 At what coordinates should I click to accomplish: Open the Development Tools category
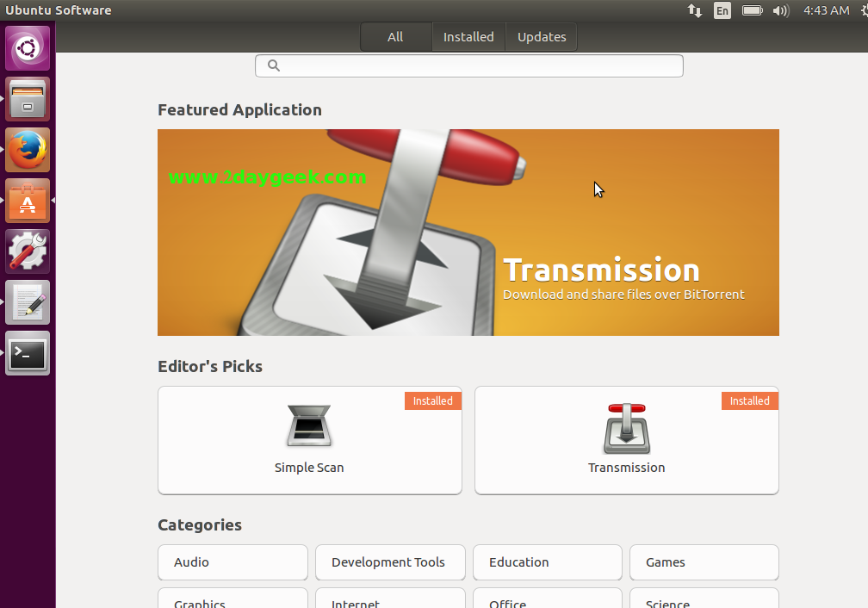pos(390,562)
